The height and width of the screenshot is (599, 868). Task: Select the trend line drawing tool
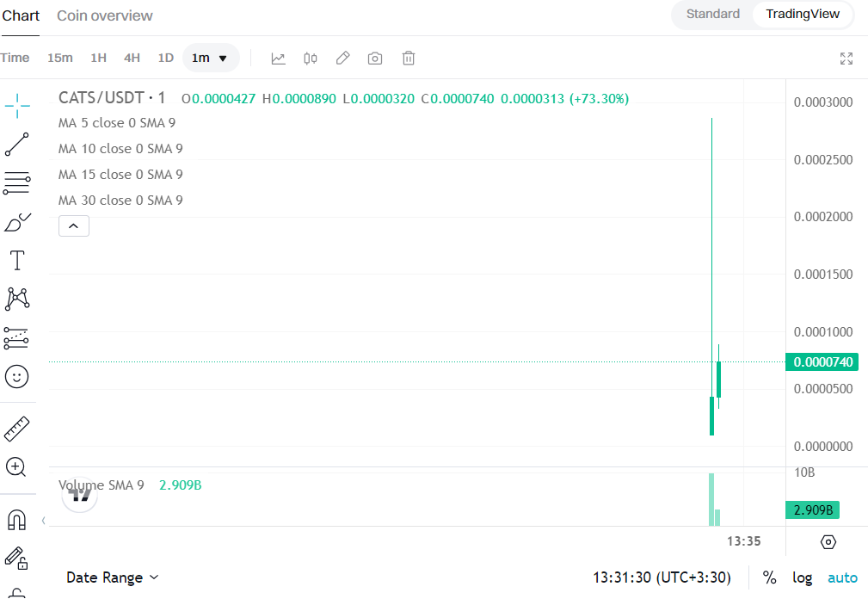coord(17,144)
